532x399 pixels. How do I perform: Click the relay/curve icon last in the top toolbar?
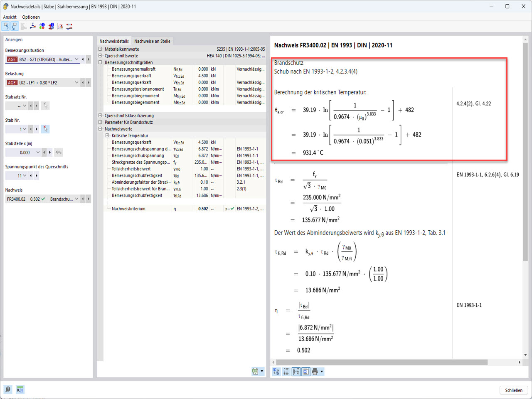pos(69,26)
